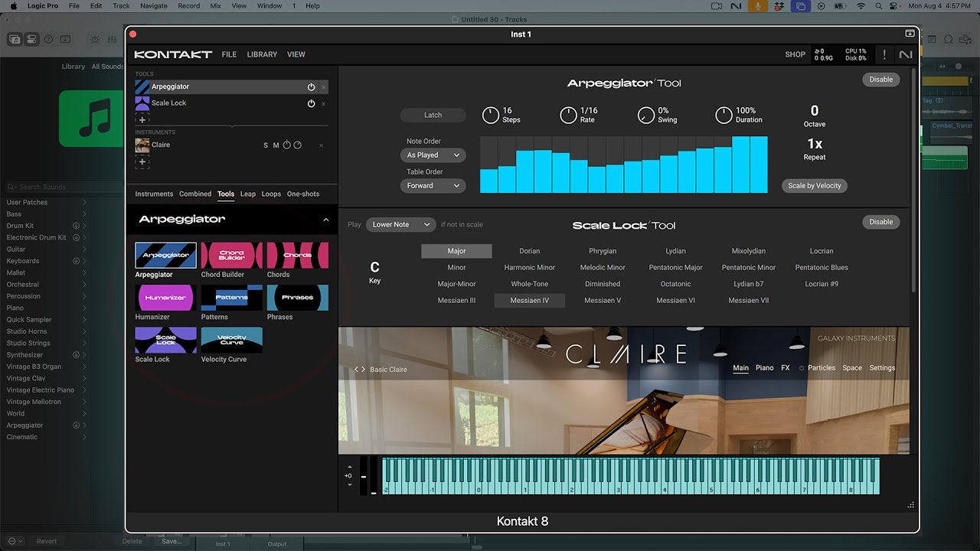Expand Synthesizer category in Logic library
Screen dimensions: 980x551
tap(84, 355)
